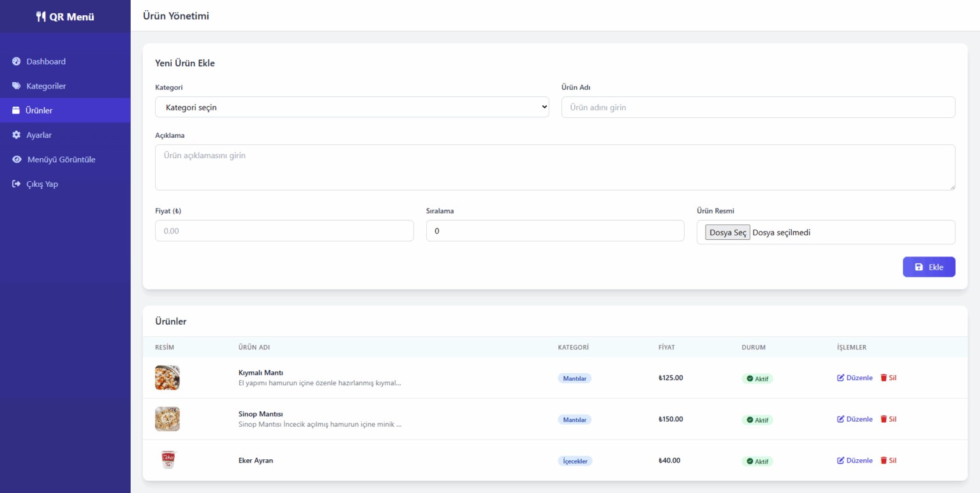Open the Ürünler sidebar menu item

pyautogui.click(x=39, y=110)
